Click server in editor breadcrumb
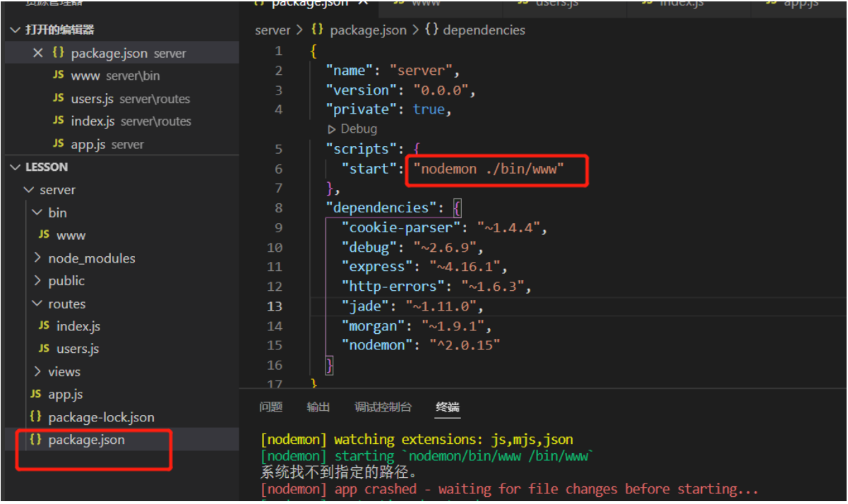 coord(273,30)
